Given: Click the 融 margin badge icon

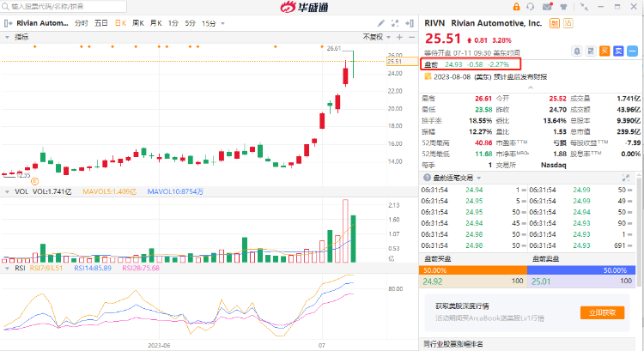Looking at the screenshot, I should 555,23.
